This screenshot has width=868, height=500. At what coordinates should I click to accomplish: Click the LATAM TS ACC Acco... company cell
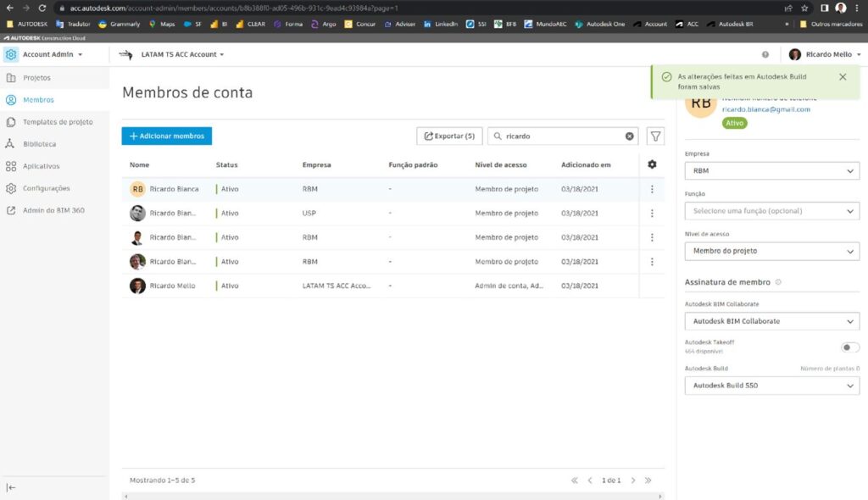tap(336, 286)
